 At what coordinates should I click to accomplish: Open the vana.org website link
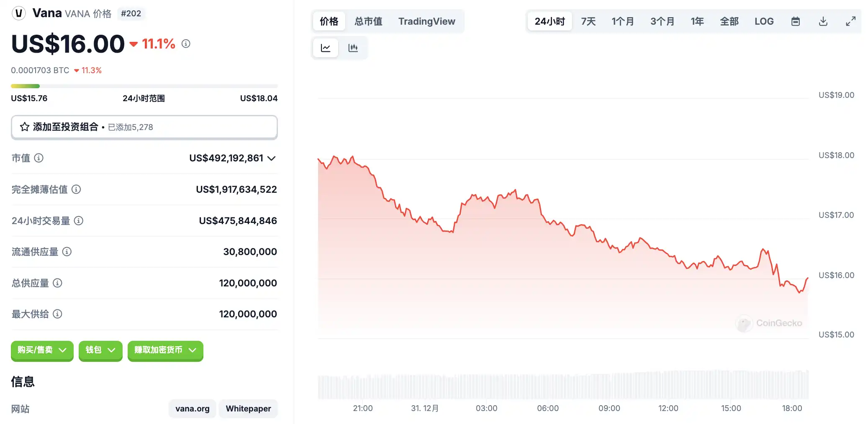click(192, 409)
